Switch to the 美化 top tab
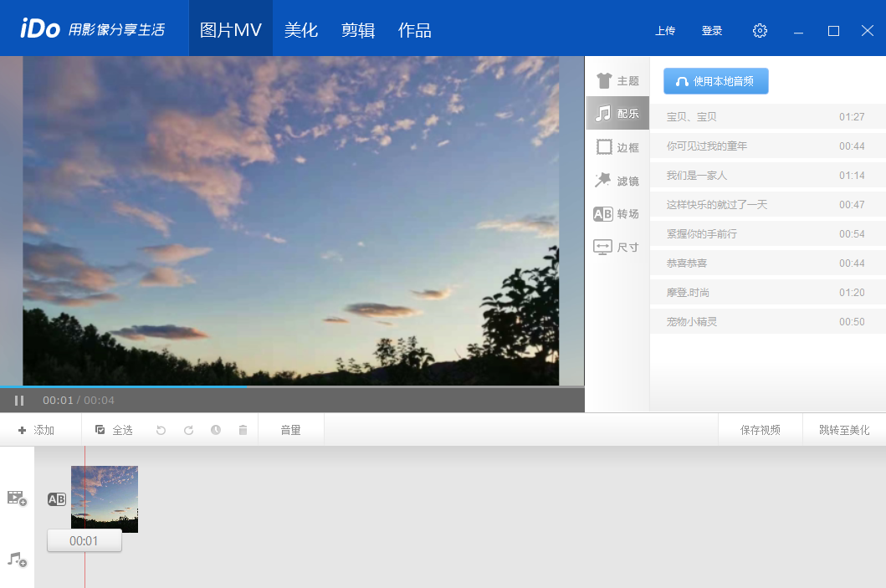The width and height of the screenshot is (886, 588). point(301,30)
